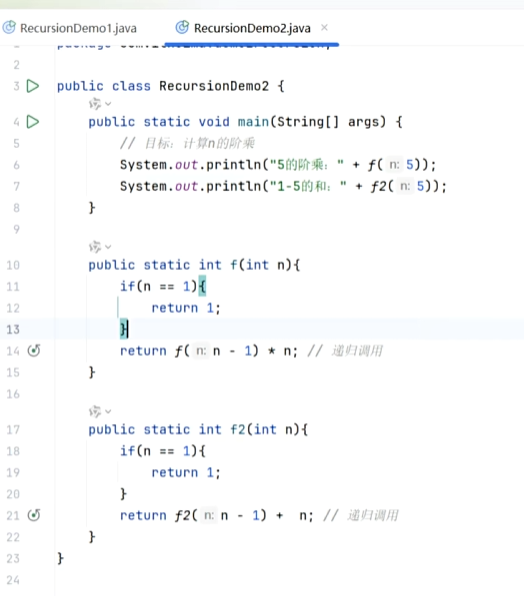Click 'if(n == 1){' on line 18
Screen dimensions: 524x596
(163, 451)
